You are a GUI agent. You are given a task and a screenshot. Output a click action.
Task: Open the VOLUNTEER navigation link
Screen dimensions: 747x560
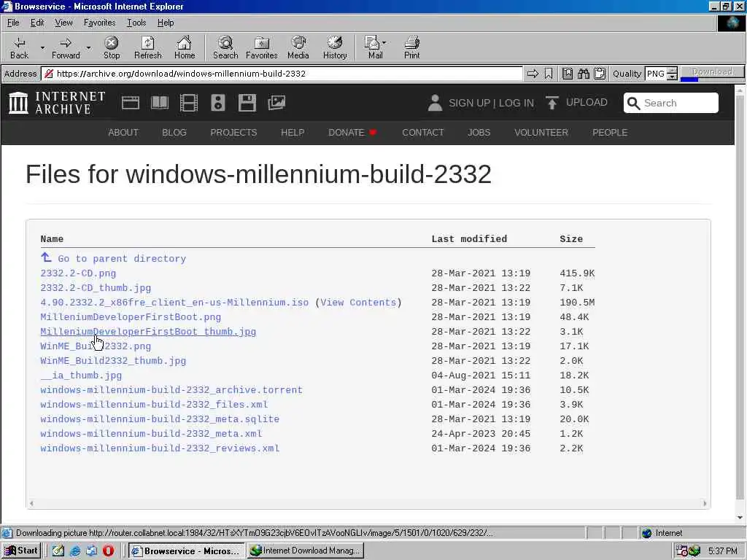point(541,133)
